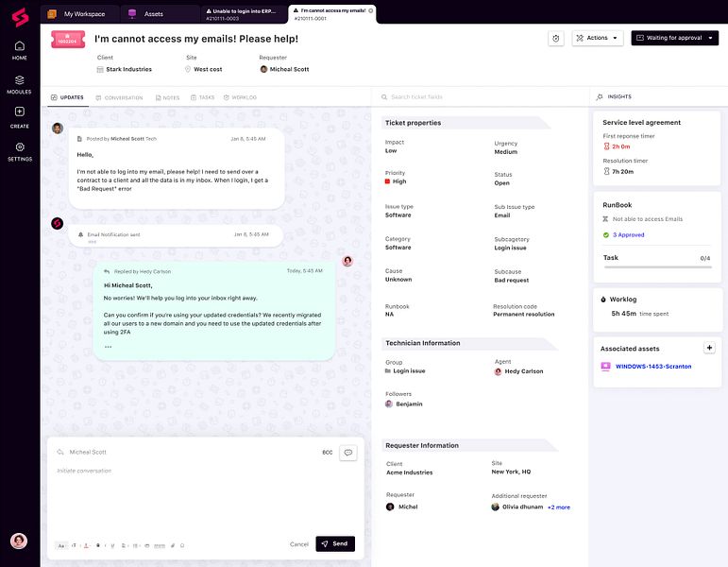Click the text color icon in editor
This screenshot has height=567, width=728.
86,545
